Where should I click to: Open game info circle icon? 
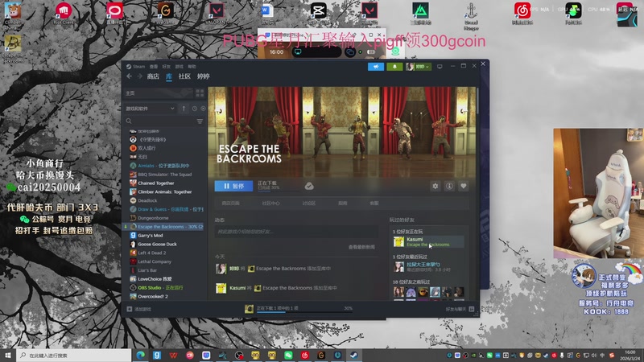click(449, 186)
